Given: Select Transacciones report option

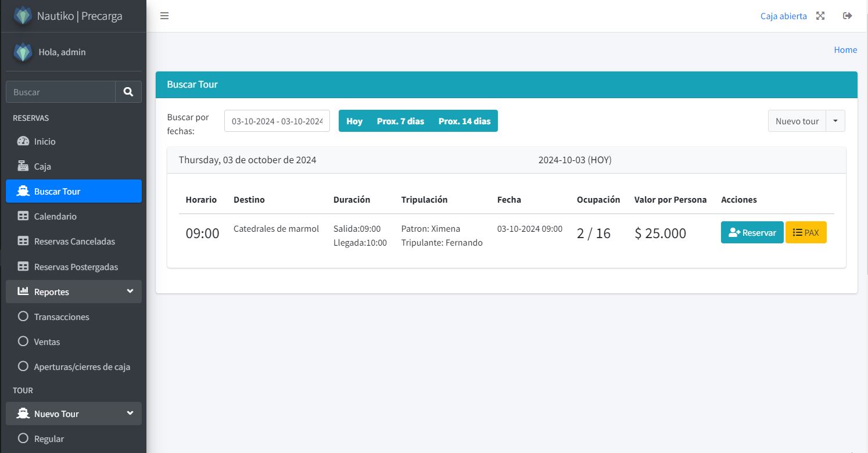Looking at the screenshot, I should coord(62,317).
